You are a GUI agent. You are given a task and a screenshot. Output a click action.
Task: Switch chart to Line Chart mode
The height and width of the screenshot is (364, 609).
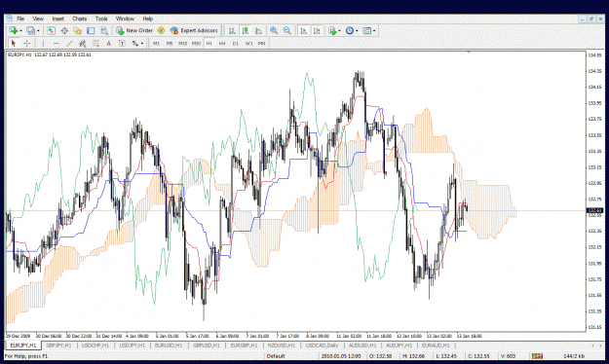[x=258, y=30]
